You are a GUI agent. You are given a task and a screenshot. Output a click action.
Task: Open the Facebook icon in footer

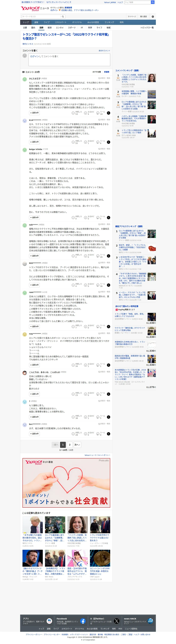click(x=83, y=621)
